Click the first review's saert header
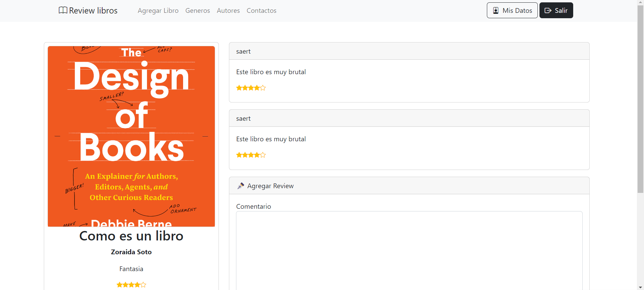Image resolution: width=644 pixels, height=290 pixels. pos(409,51)
